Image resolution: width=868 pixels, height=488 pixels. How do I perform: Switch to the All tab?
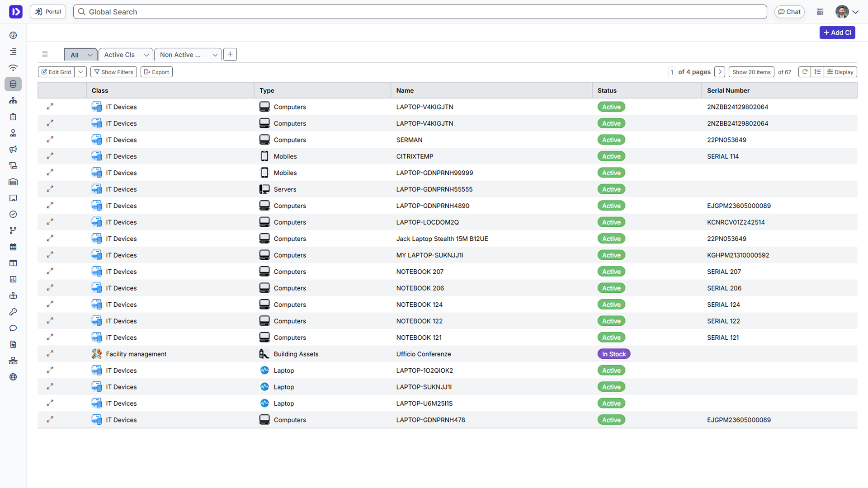(x=75, y=55)
